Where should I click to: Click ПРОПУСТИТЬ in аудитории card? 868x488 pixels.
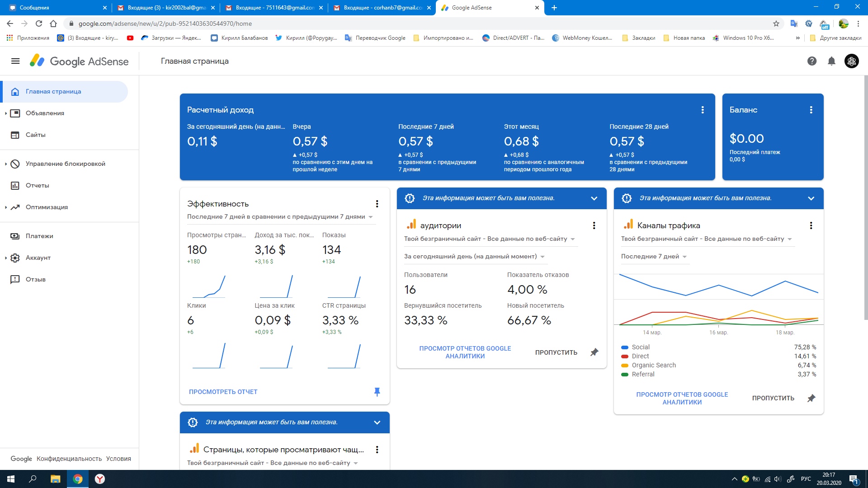click(556, 353)
